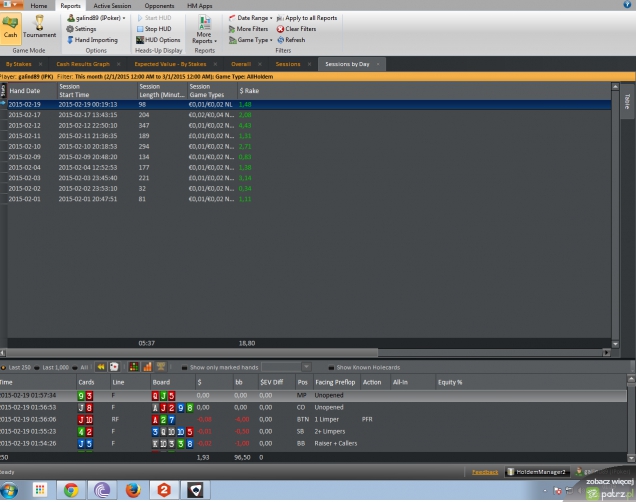Open HUD Options

click(x=157, y=40)
